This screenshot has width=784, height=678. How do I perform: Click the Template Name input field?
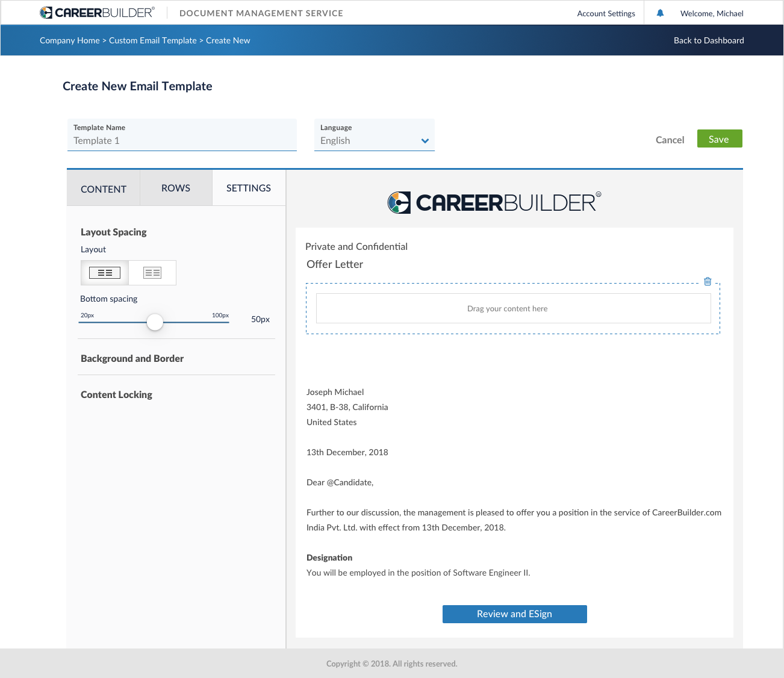click(182, 135)
